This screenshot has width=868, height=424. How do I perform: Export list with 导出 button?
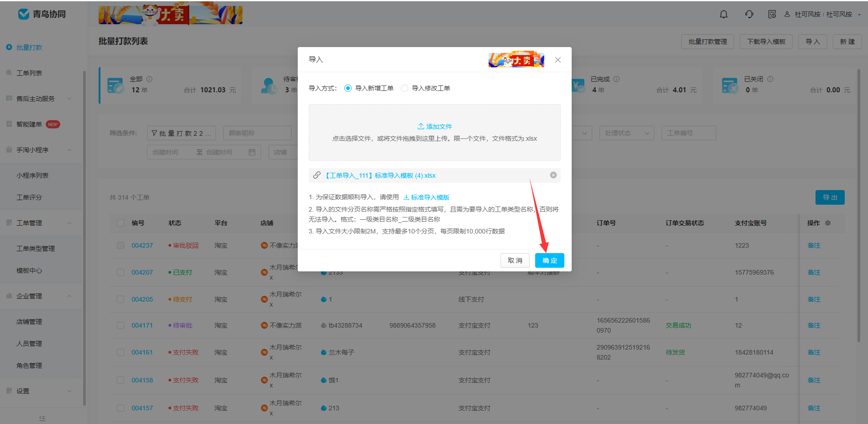(x=830, y=197)
